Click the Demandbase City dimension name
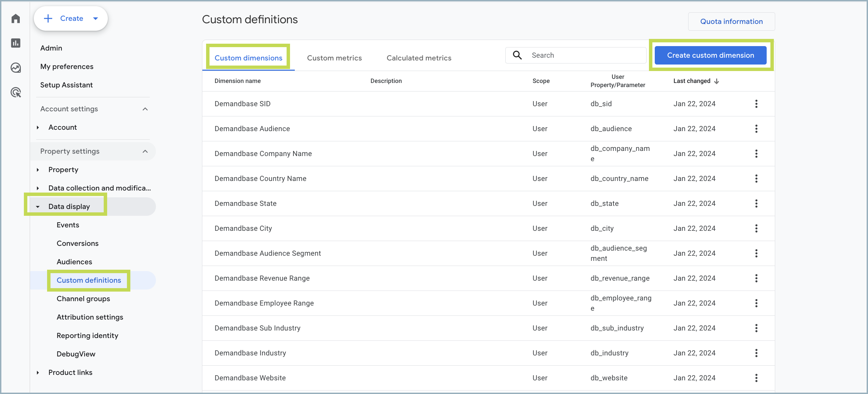 pos(243,228)
